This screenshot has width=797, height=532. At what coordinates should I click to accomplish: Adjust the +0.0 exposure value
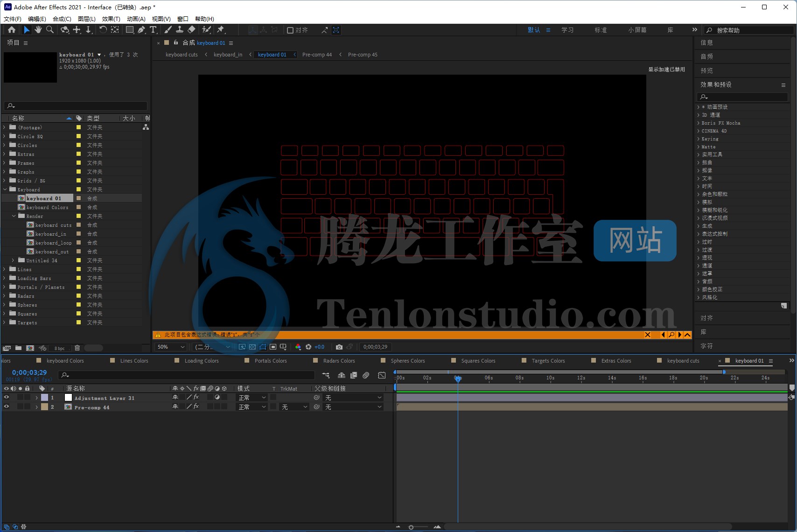(x=320, y=347)
